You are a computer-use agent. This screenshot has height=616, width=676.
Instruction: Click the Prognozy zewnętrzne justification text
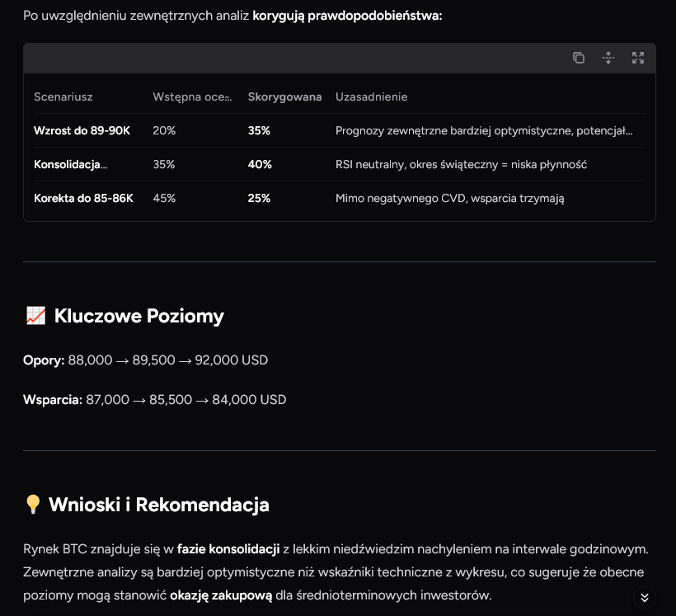[484, 130]
